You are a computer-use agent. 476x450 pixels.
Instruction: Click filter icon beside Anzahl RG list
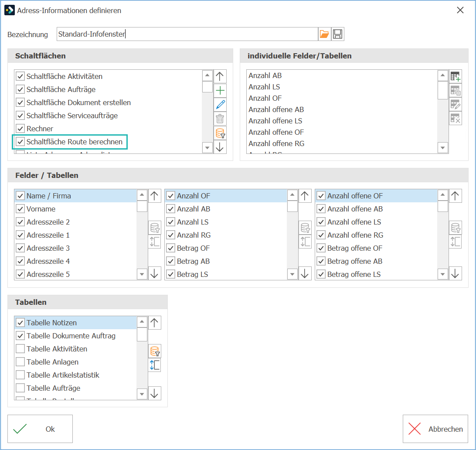tap(305, 228)
